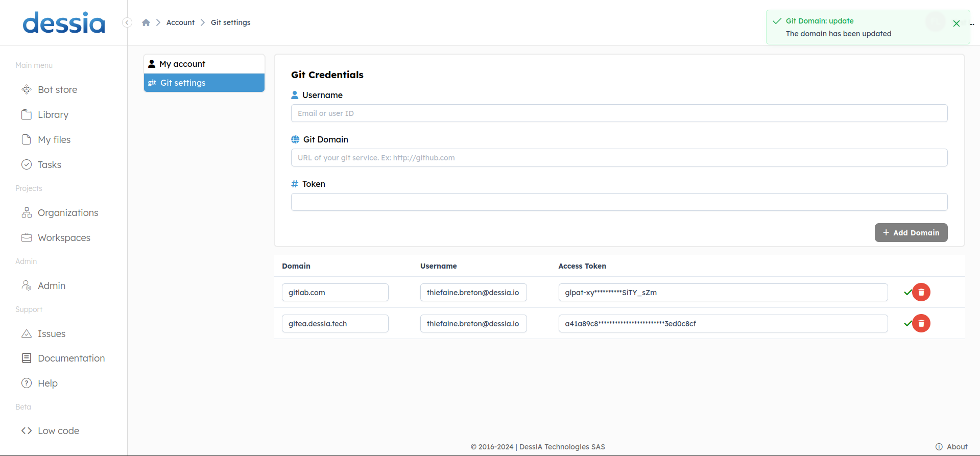Click the Domain column header

tap(296, 266)
